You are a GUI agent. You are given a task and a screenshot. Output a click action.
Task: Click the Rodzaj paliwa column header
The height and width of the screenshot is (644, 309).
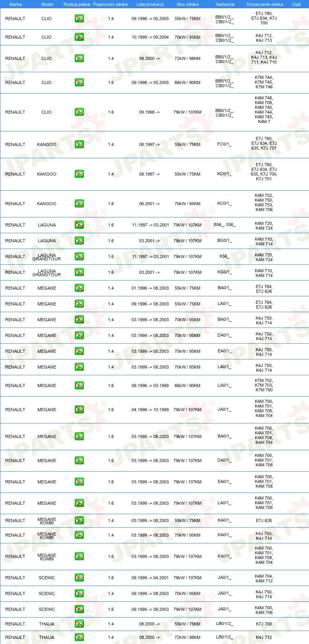point(77,4)
